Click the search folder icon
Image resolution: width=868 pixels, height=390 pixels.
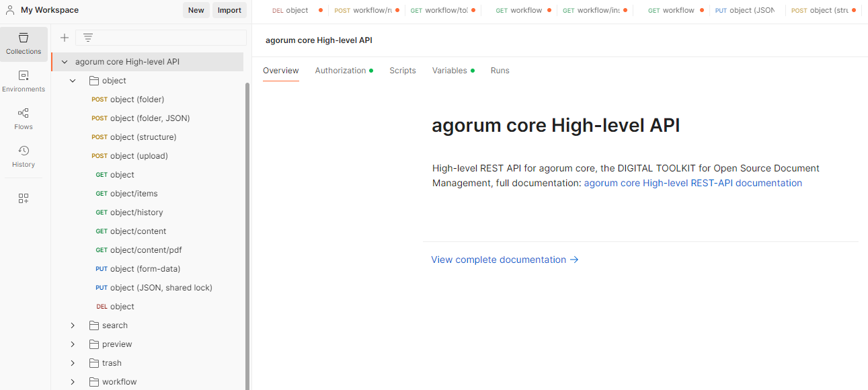pos(94,325)
